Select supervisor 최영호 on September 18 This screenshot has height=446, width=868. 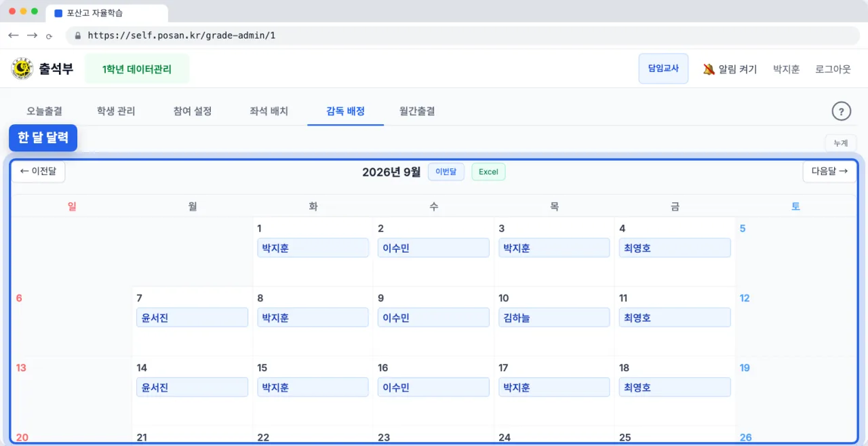[675, 388]
